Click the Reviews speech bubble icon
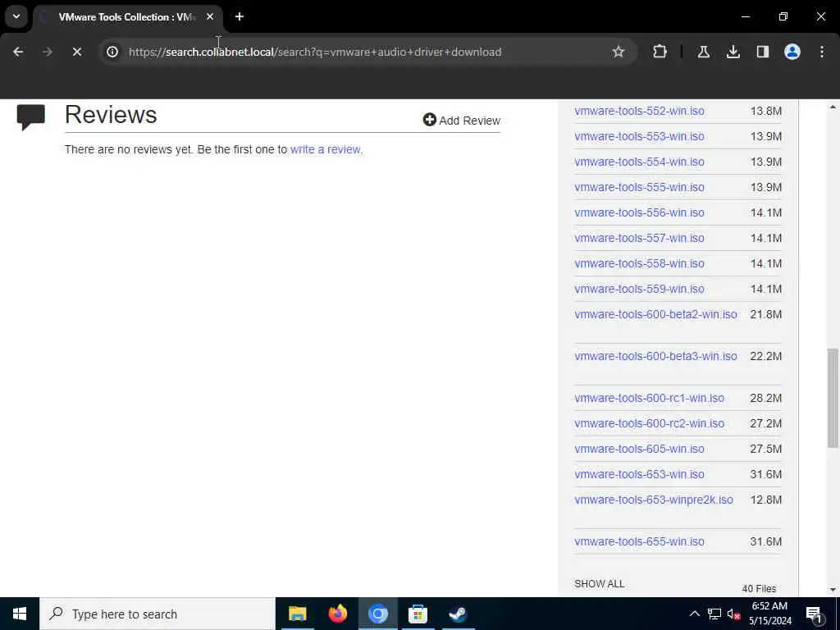Viewport: 840px width, 630px height. [x=30, y=117]
